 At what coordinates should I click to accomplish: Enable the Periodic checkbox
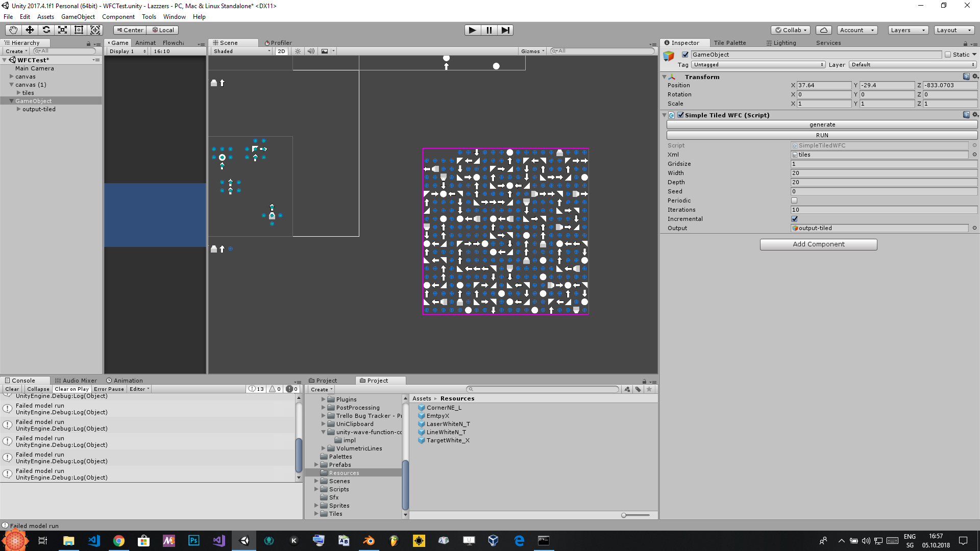(x=794, y=201)
